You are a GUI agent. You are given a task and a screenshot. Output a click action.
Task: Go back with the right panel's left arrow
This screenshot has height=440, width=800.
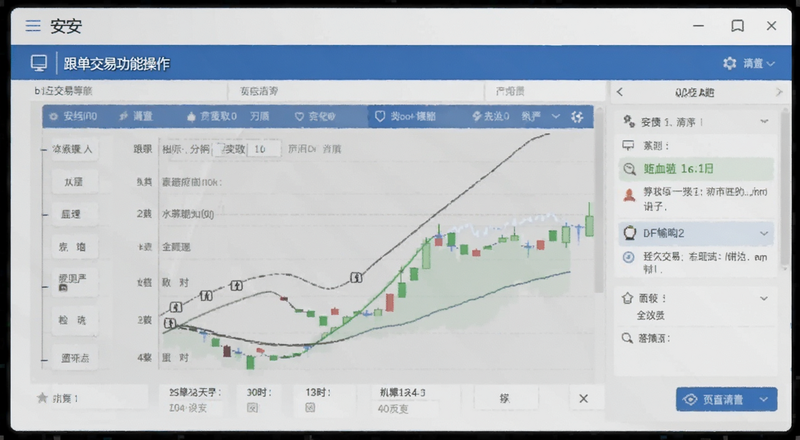(x=620, y=92)
